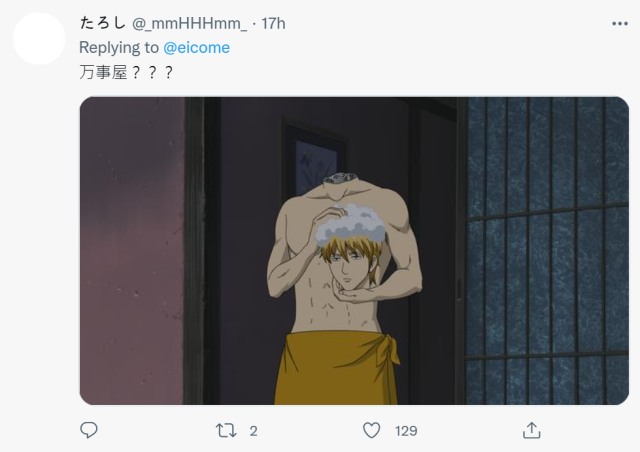Open the share upload-arrow icon
This screenshot has height=452, width=640.
pos(531,430)
